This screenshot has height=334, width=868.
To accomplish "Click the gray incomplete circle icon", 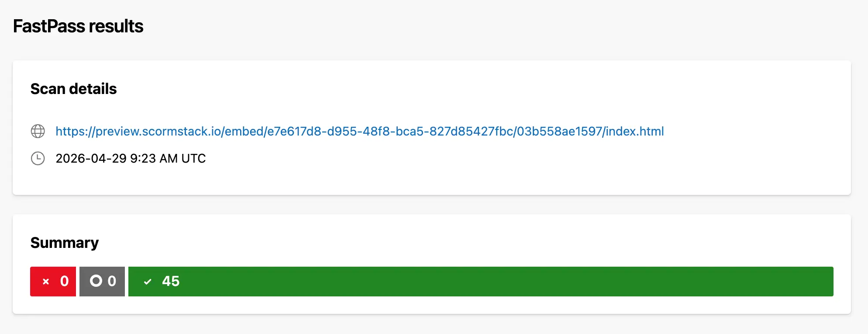I will pos(96,281).
